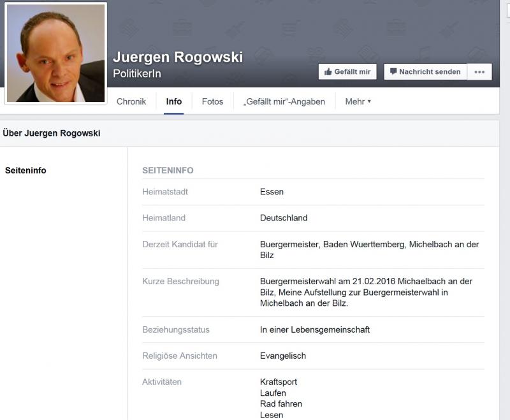Click the hometown value Essen
The height and width of the screenshot is (420, 510).
pyautogui.click(x=272, y=192)
